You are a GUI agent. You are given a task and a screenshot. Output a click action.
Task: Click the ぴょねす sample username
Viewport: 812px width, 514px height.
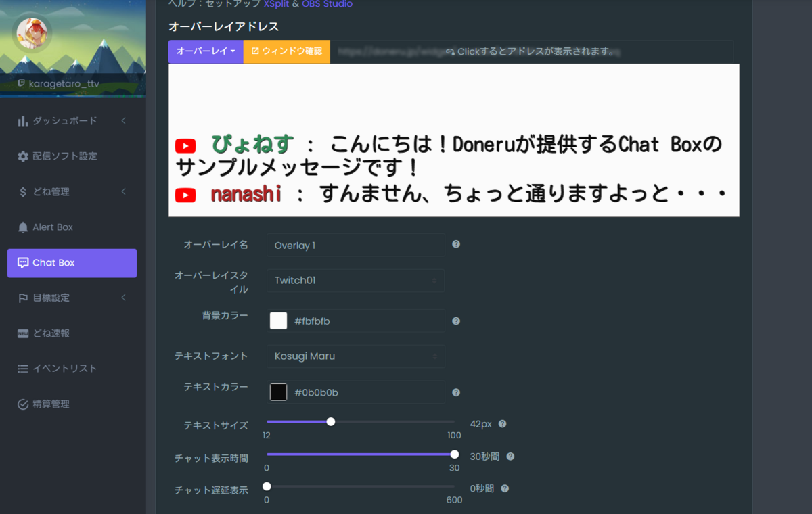pos(253,145)
